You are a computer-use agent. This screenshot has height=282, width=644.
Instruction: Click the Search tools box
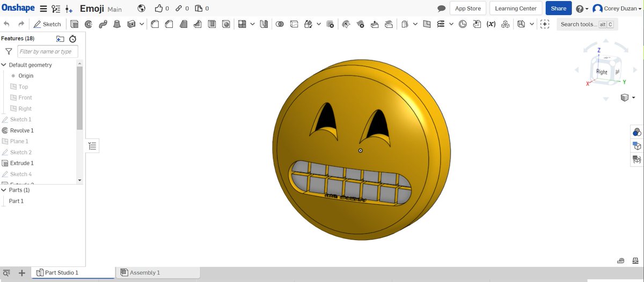point(587,24)
